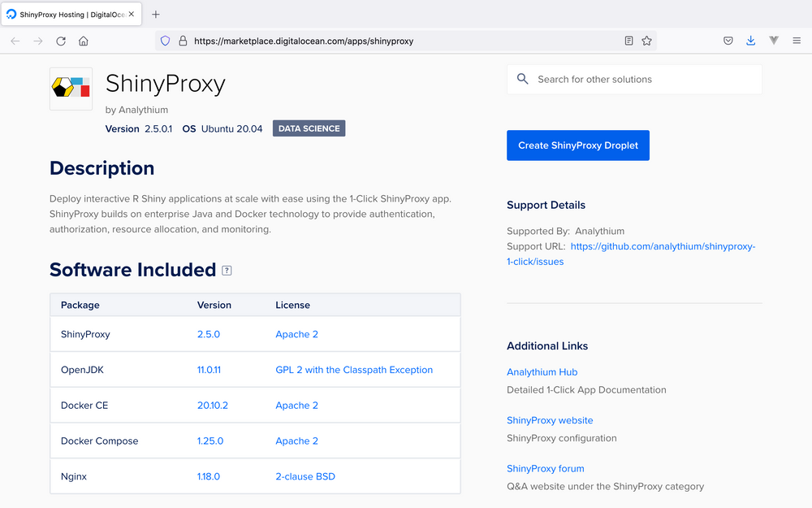The width and height of the screenshot is (812, 508).
Task: Open the GitHub support URL link
Action: [x=663, y=245]
